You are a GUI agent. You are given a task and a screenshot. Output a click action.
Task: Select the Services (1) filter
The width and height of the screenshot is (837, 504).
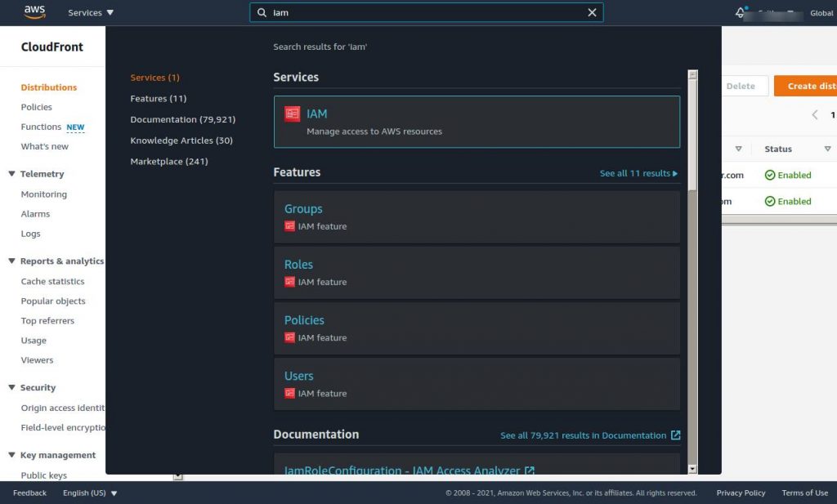(x=154, y=78)
